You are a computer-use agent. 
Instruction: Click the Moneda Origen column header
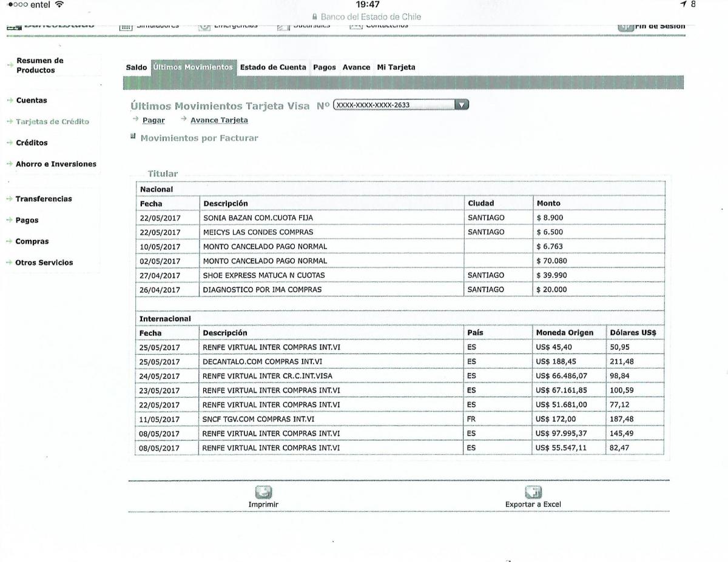565,333
